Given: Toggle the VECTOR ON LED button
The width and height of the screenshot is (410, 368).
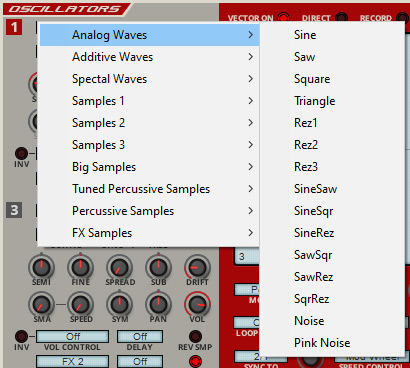Looking at the screenshot, I should (x=283, y=18).
